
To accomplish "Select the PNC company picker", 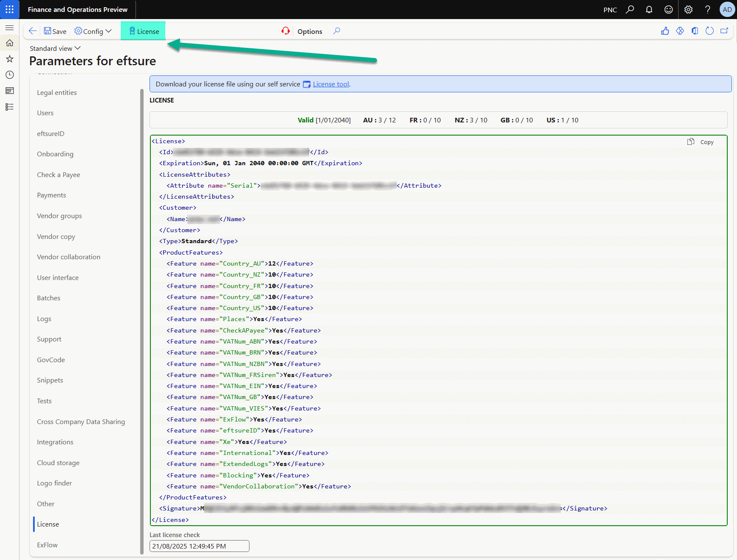I will (610, 10).
